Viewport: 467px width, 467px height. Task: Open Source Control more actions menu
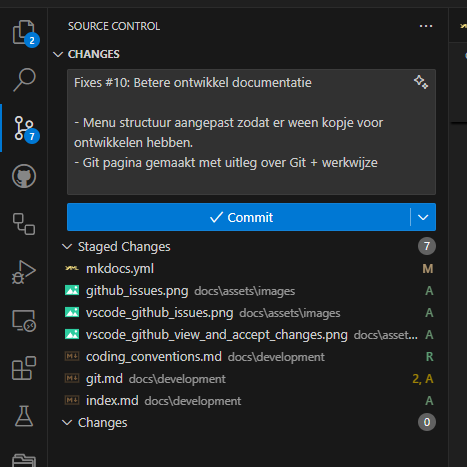pos(426,26)
